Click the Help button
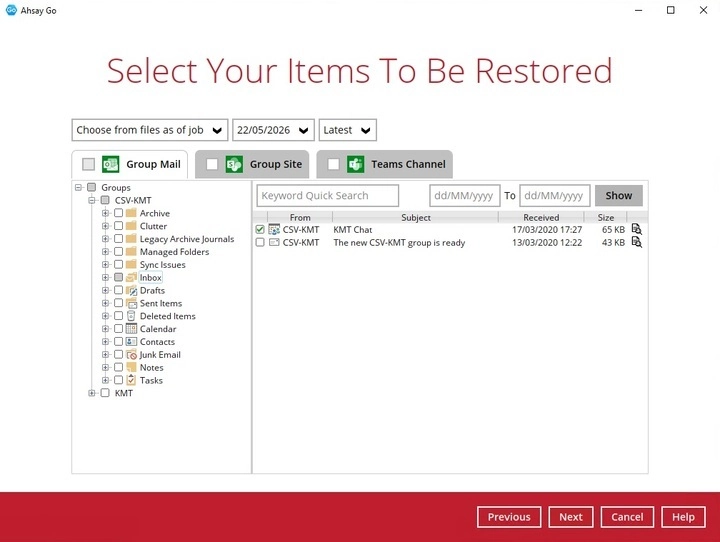This screenshot has height=542, width=720. click(x=683, y=517)
